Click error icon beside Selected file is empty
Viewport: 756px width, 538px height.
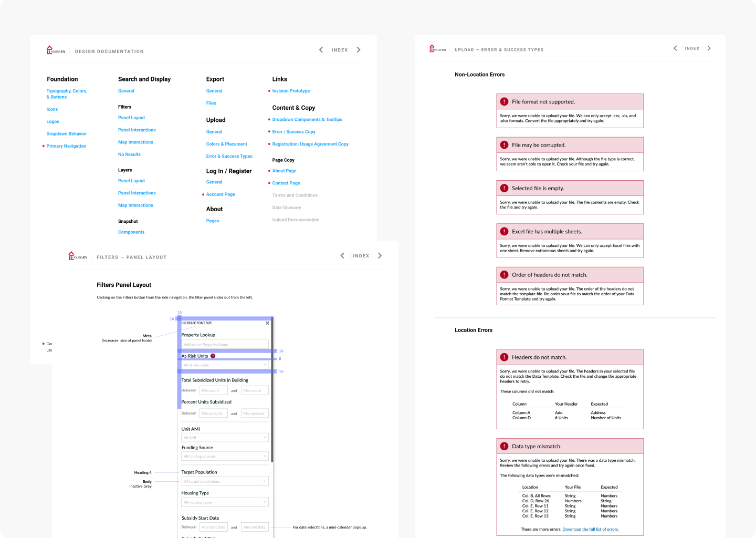point(504,188)
